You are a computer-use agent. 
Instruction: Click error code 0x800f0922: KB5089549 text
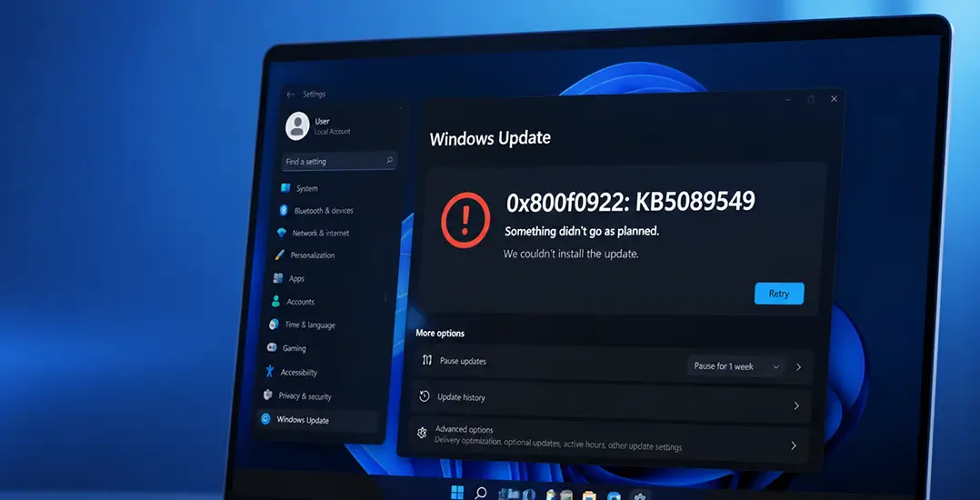coord(631,202)
